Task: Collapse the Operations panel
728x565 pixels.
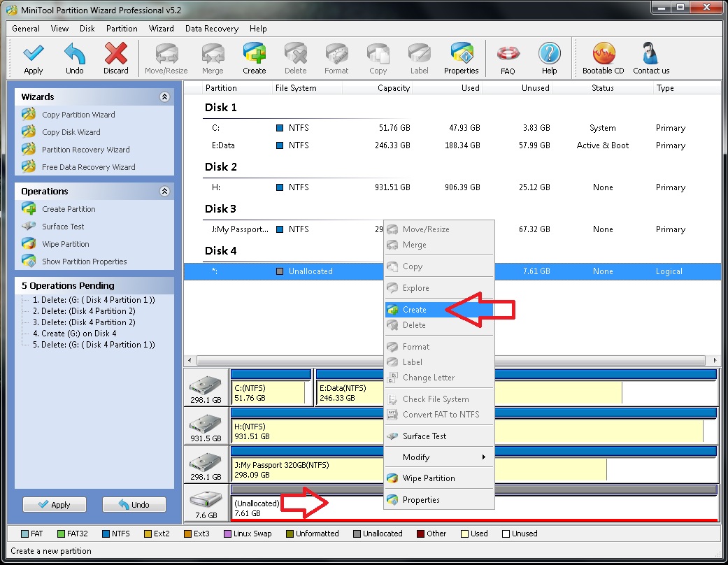Action: coord(164,192)
